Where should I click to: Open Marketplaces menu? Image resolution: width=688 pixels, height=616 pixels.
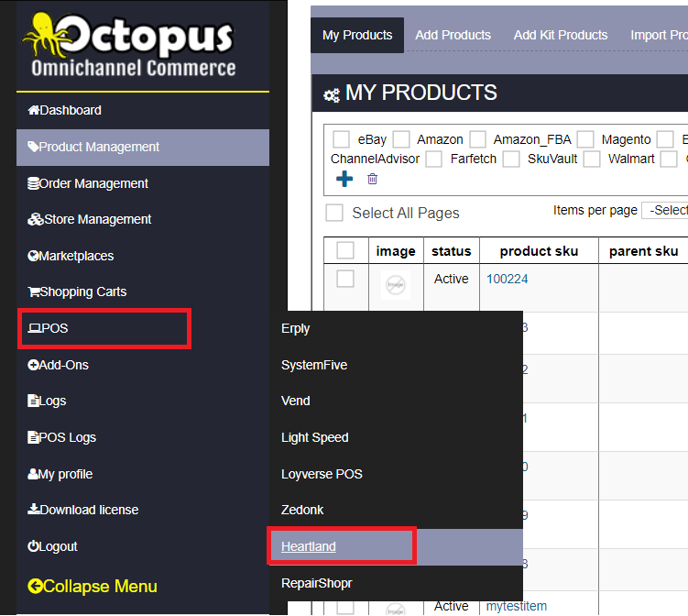pyautogui.click(x=143, y=256)
